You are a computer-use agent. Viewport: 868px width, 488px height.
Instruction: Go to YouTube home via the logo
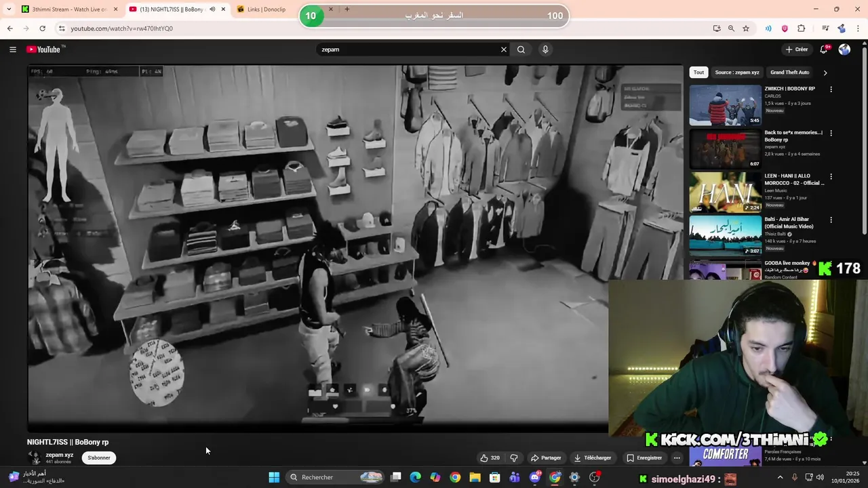[x=43, y=49]
